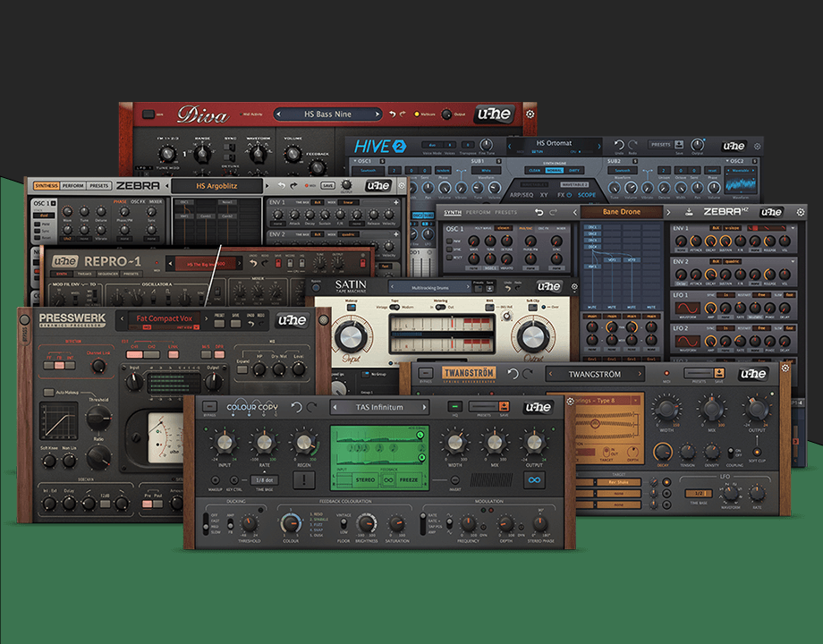Select the CLEAN synth engine in Hive 2
Image resolution: width=823 pixels, height=644 pixels.
534,170
